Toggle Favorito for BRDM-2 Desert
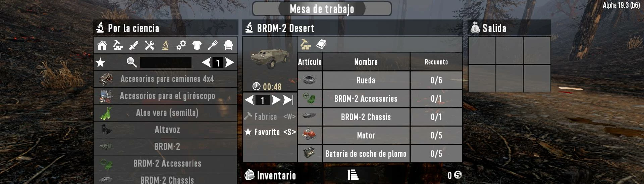Screen dimensions: 644x184 point(270,132)
